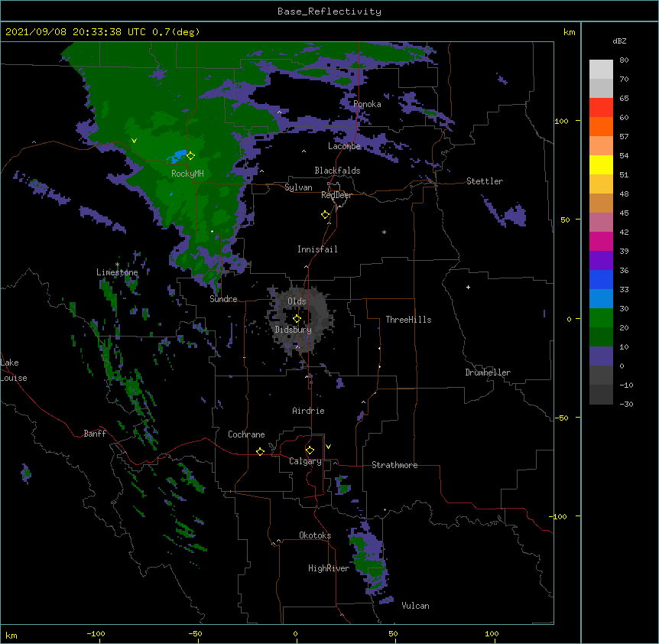Pick the red 60-65 dBZ legend swatch
Image resolution: width=659 pixels, height=644 pixels.
point(601,107)
